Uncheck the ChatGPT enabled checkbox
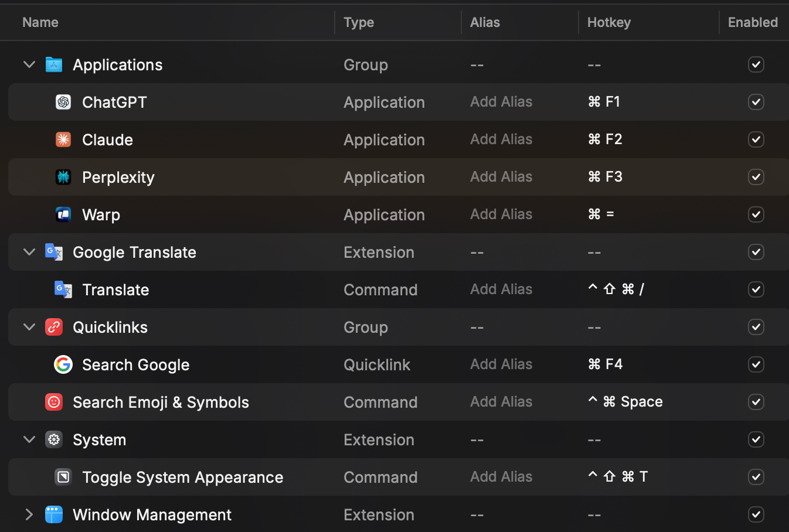The width and height of the screenshot is (789, 532). coord(756,102)
